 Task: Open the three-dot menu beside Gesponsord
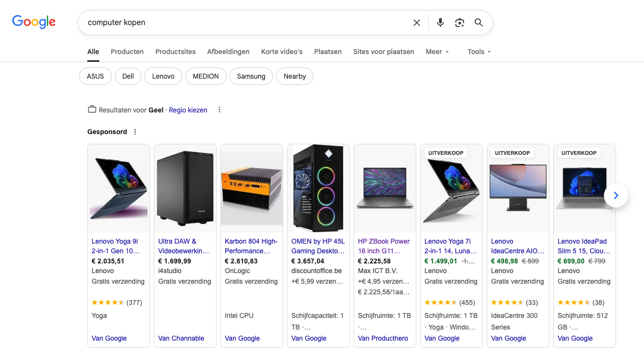pos(135,132)
